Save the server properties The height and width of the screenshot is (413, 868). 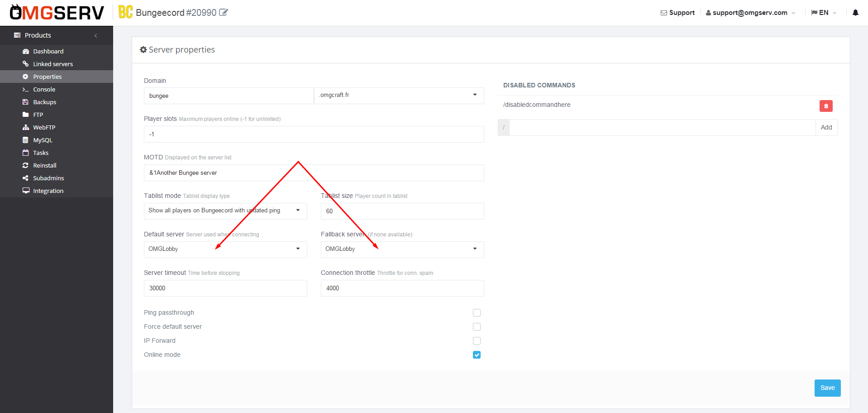click(x=827, y=388)
